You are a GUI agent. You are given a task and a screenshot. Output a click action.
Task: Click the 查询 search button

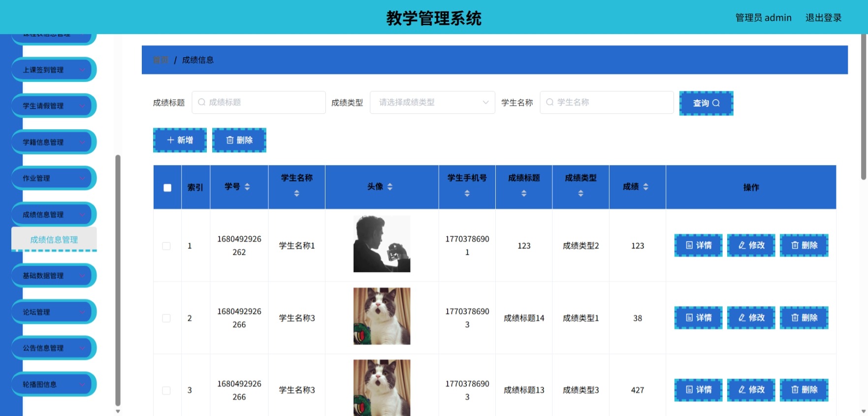point(706,103)
